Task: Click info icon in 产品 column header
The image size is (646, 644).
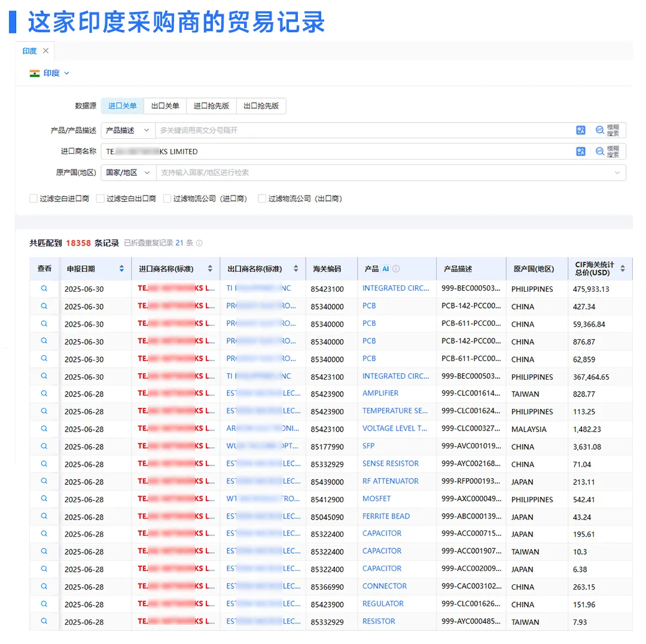Action: (x=396, y=268)
